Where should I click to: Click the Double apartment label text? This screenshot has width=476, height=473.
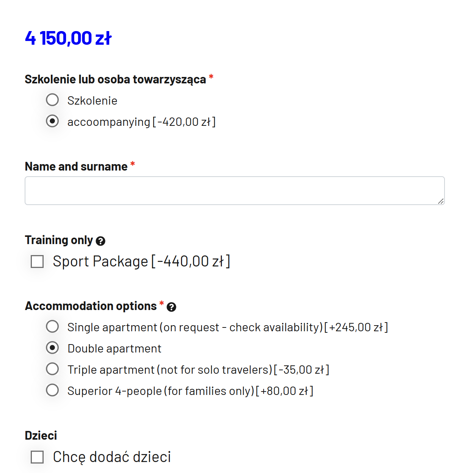point(115,349)
